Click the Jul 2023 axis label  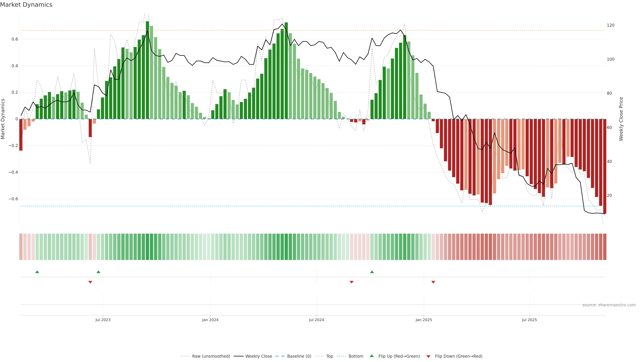click(103, 320)
